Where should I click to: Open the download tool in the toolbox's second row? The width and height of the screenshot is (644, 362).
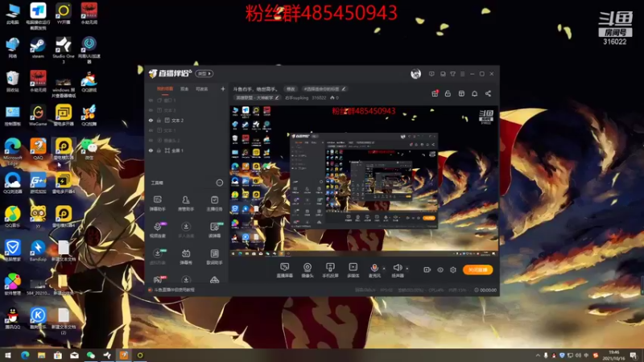point(186,230)
